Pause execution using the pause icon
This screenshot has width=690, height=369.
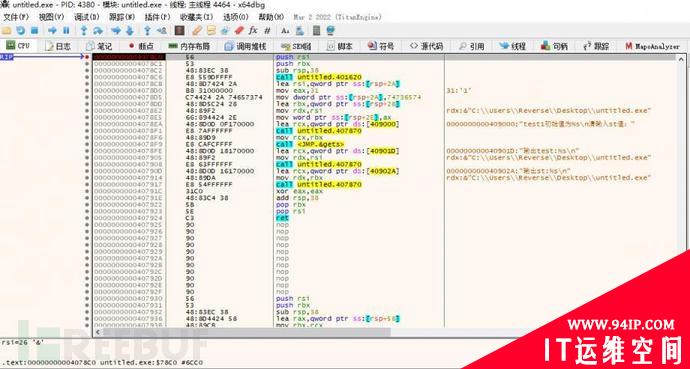click(x=66, y=31)
